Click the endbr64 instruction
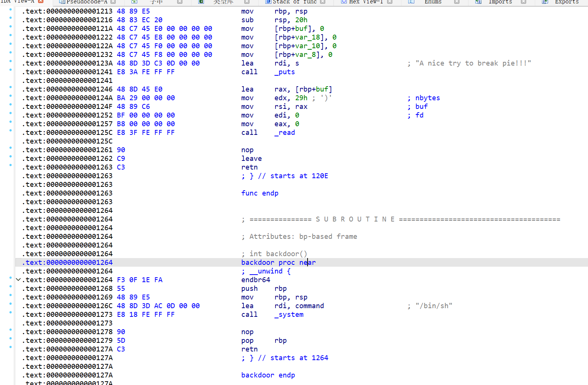Image resolution: width=588 pixels, height=385 pixels. [x=256, y=280]
